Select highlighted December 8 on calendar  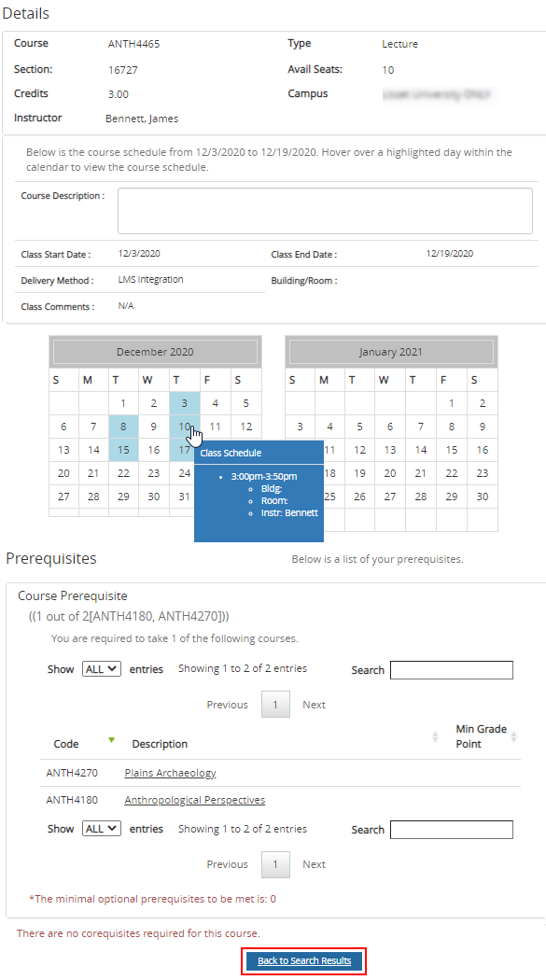click(124, 427)
